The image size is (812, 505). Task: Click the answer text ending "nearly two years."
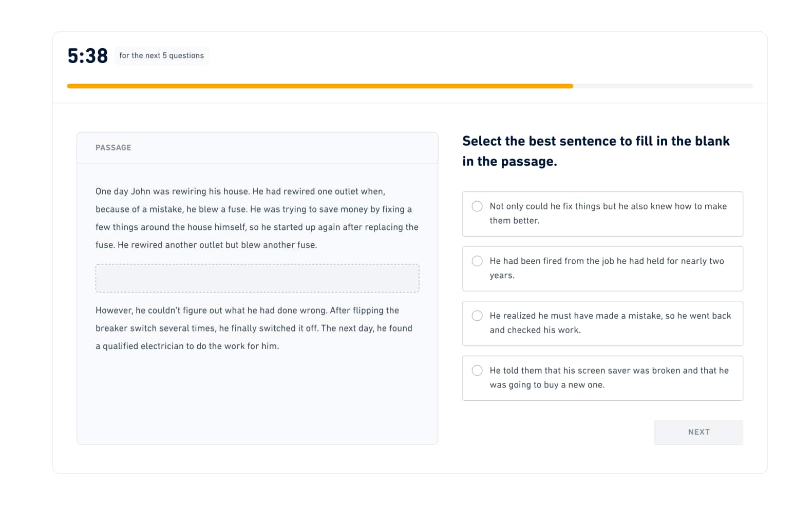pos(607,268)
